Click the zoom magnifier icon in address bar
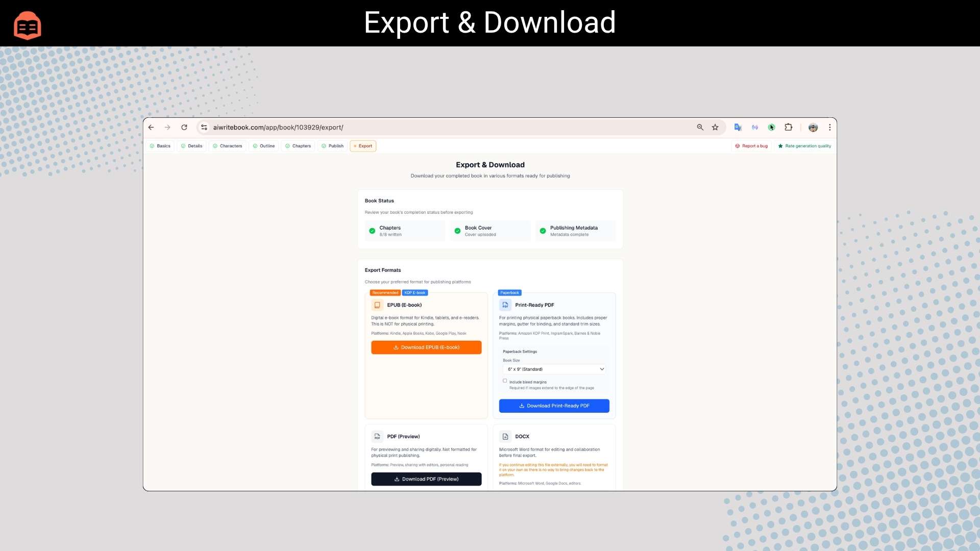 (x=700, y=128)
